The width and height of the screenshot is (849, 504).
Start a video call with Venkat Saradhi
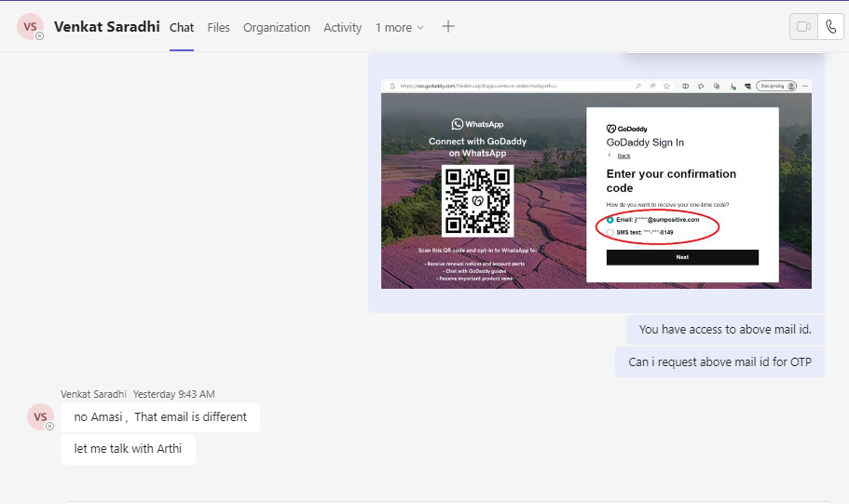(803, 27)
